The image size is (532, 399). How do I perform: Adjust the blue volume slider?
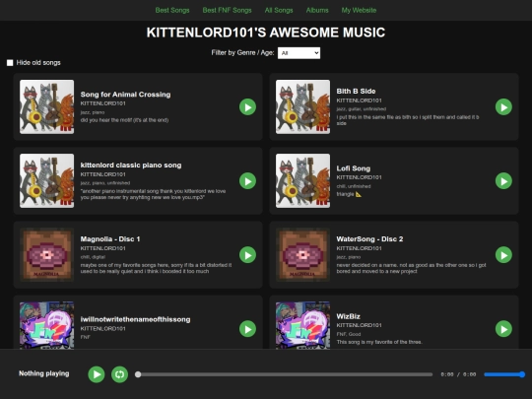(504, 374)
